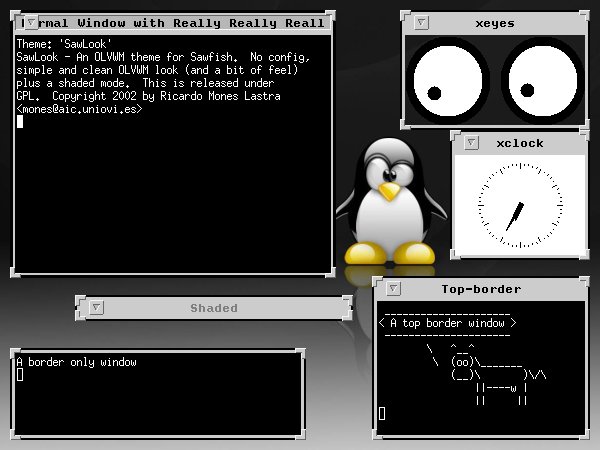Click the cursor in the Top-border terminal
This screenshot has width=600, height=450.
[382, 413]
